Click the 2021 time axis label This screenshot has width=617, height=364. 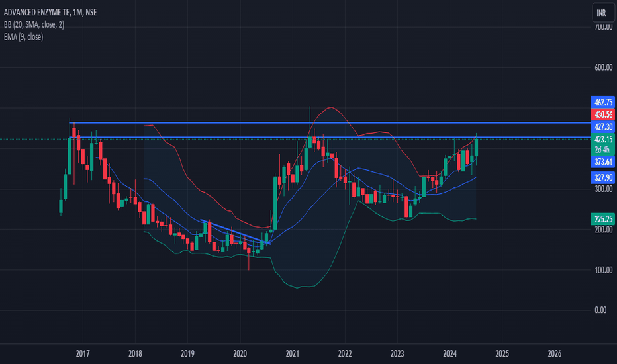point(293,354)
